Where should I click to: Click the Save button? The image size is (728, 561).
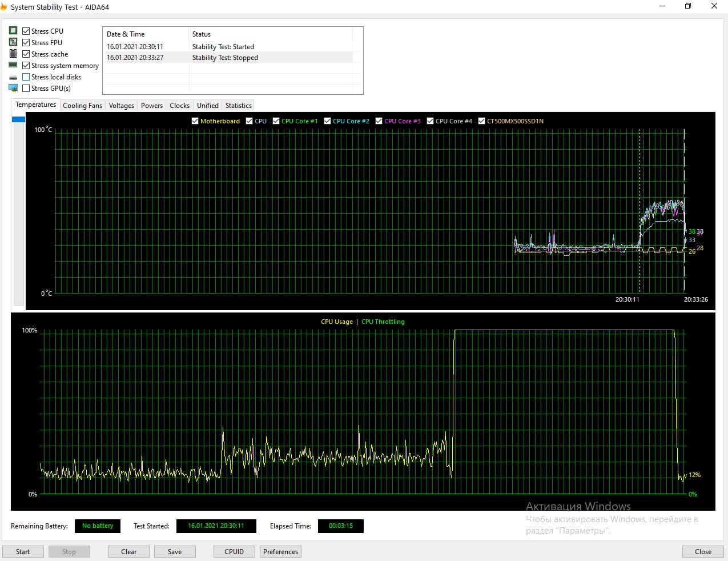click(175, 551)
